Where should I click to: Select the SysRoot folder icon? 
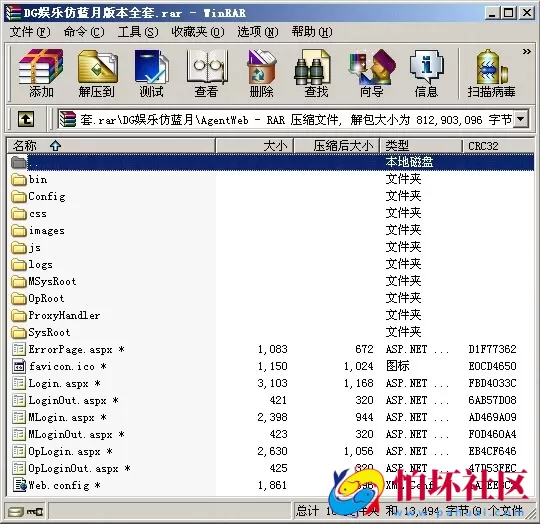click(19, 333)
